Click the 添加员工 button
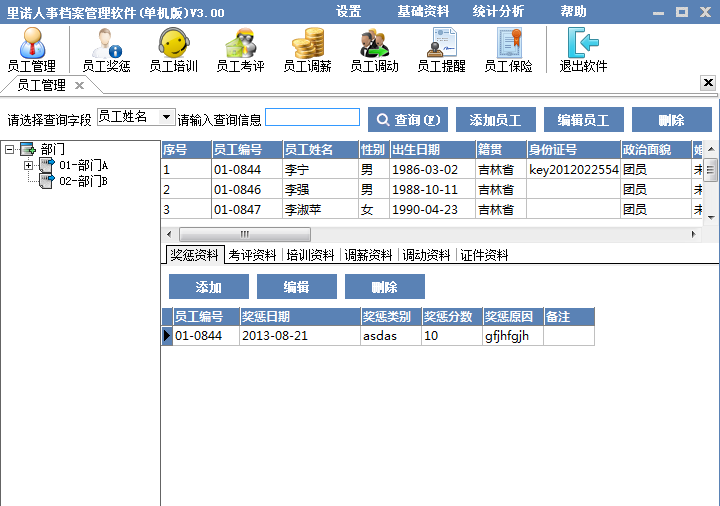Screen dimensions: 720x506 point(496,119)
